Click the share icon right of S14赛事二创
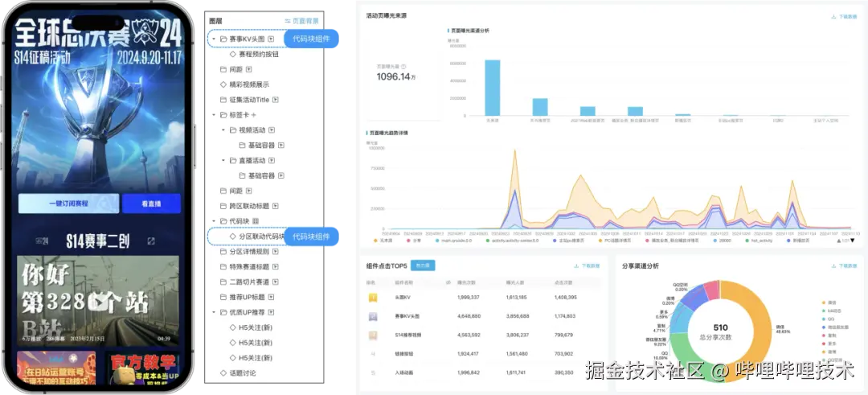Viewport: 868px width, 395px height. pos(152,241)
